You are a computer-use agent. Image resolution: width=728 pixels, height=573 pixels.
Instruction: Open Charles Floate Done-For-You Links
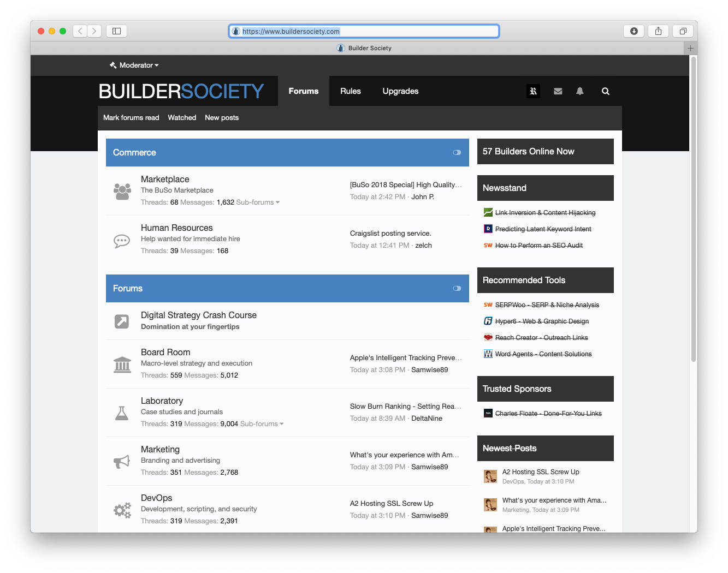pos(548,414)
